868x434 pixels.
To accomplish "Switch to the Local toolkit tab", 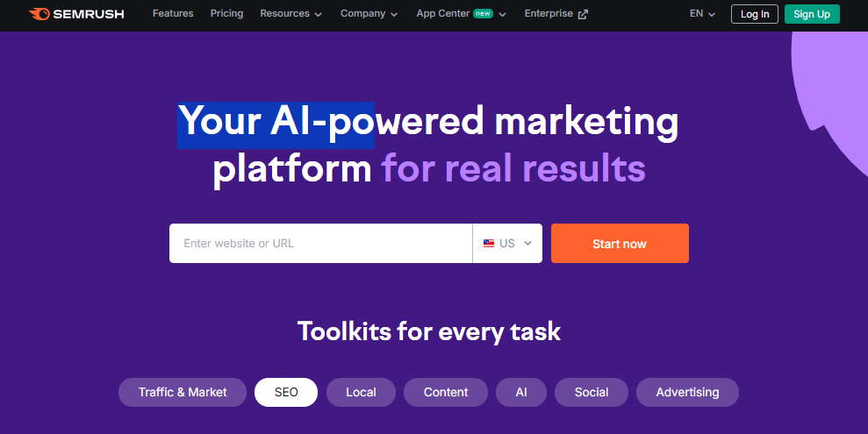I will point(361,393).
